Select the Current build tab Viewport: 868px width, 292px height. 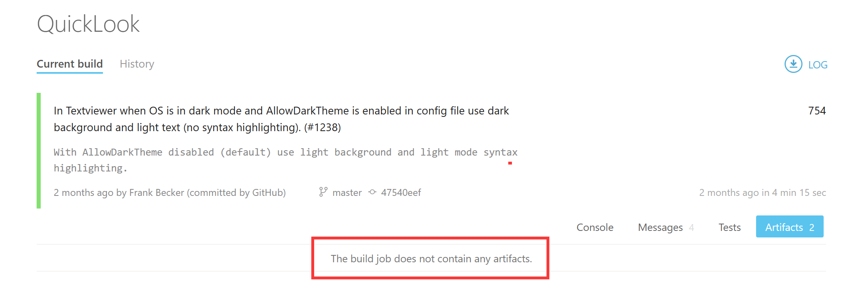click(x=70, y=64)
